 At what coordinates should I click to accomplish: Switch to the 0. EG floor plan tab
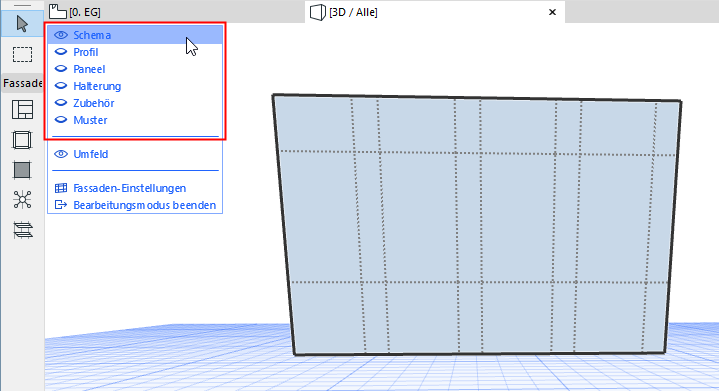(x=75, y=12)
